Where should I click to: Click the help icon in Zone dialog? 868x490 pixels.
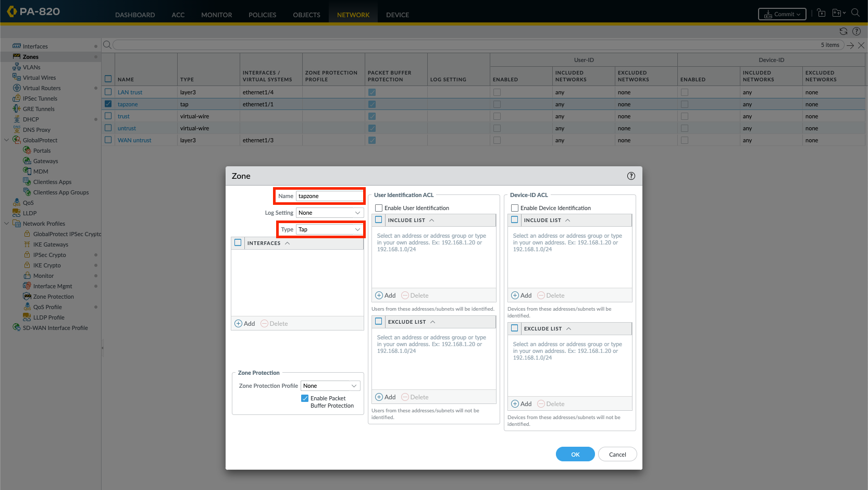[631, 176]
